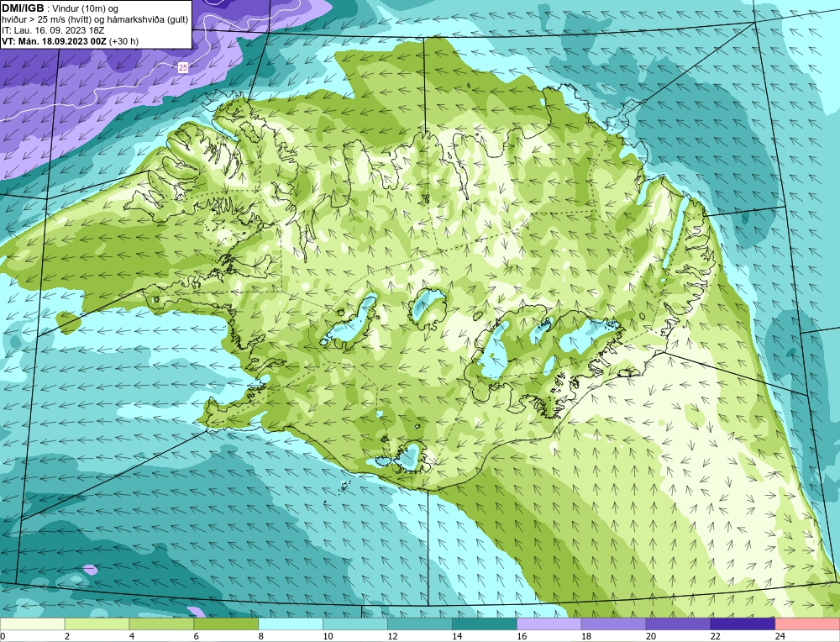The height and width of the screenshot is (642, 840).
Task: Click the '18' label on the colour scale
Action: (x=586, y=636)
